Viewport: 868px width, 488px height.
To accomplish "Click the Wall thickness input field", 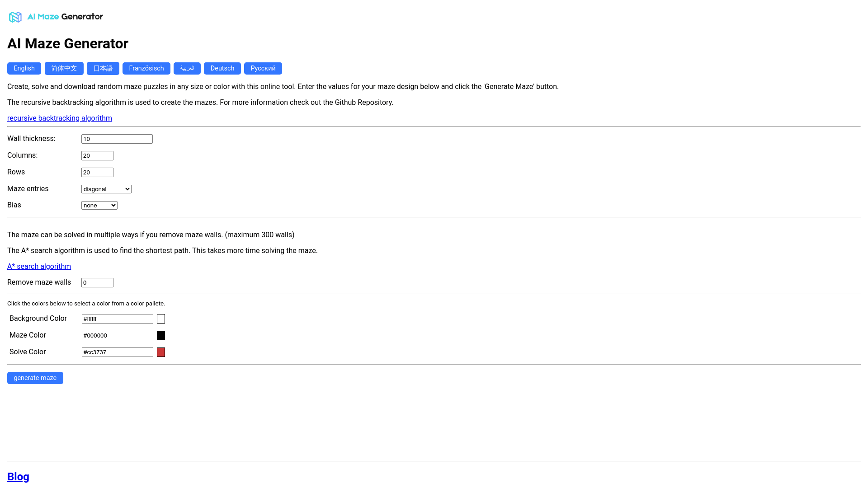I will (117, 139).
